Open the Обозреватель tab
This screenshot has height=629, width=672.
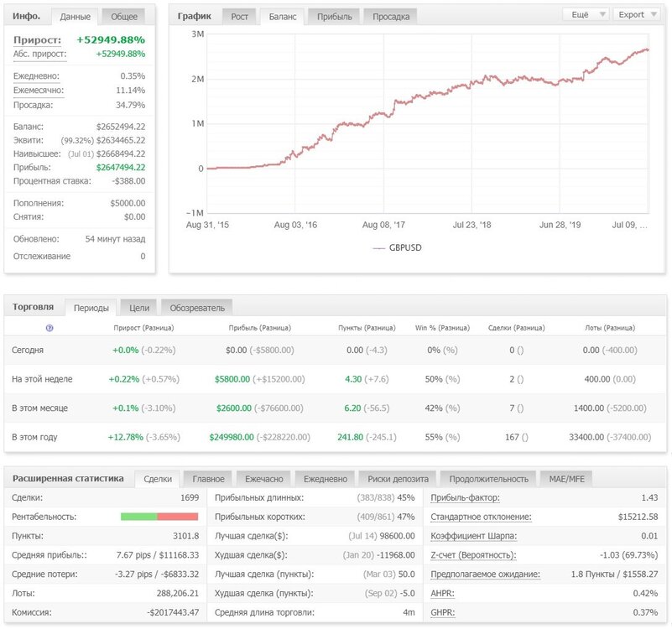tap(196, 308)
